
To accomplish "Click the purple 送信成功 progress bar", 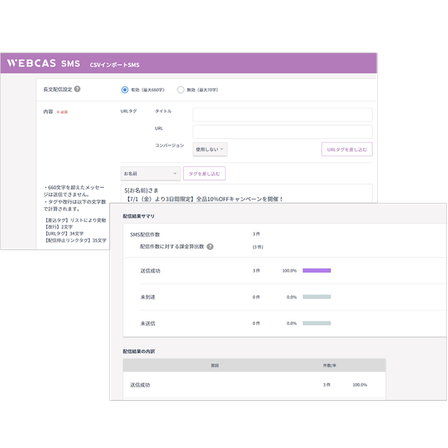I will pyautogui.click(x=317, y=270).
